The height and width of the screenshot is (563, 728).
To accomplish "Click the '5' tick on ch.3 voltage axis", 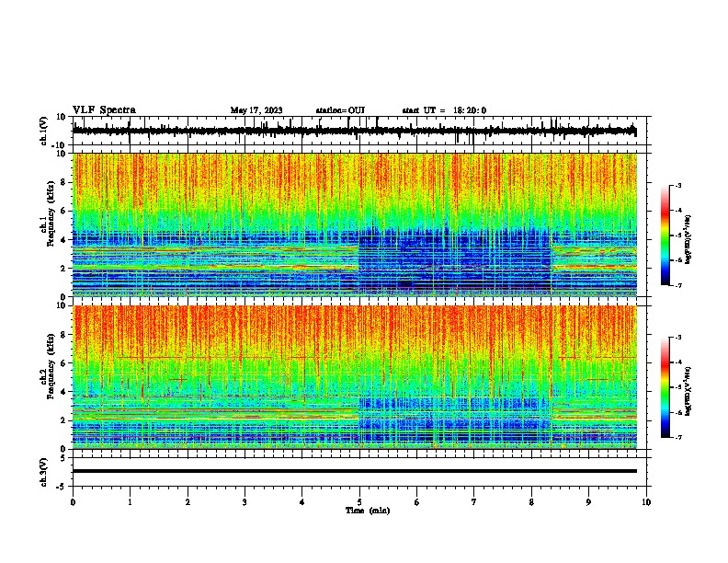I will click(x=63, y=458).
